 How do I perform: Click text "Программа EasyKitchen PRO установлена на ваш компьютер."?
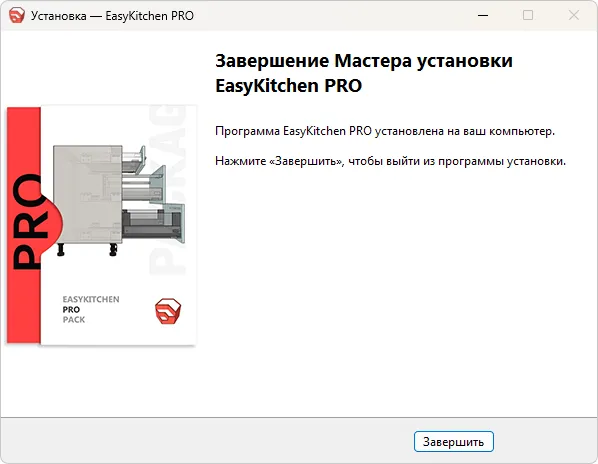(x=385, y=131)
